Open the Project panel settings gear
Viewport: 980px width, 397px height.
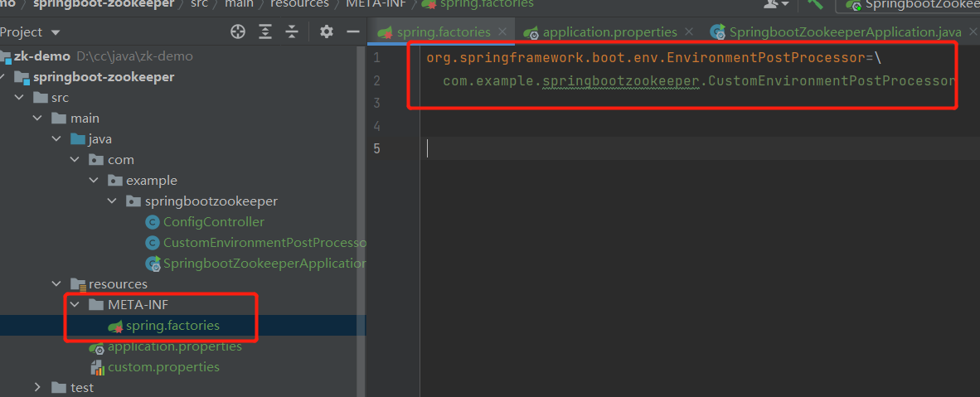click(326, 31)
